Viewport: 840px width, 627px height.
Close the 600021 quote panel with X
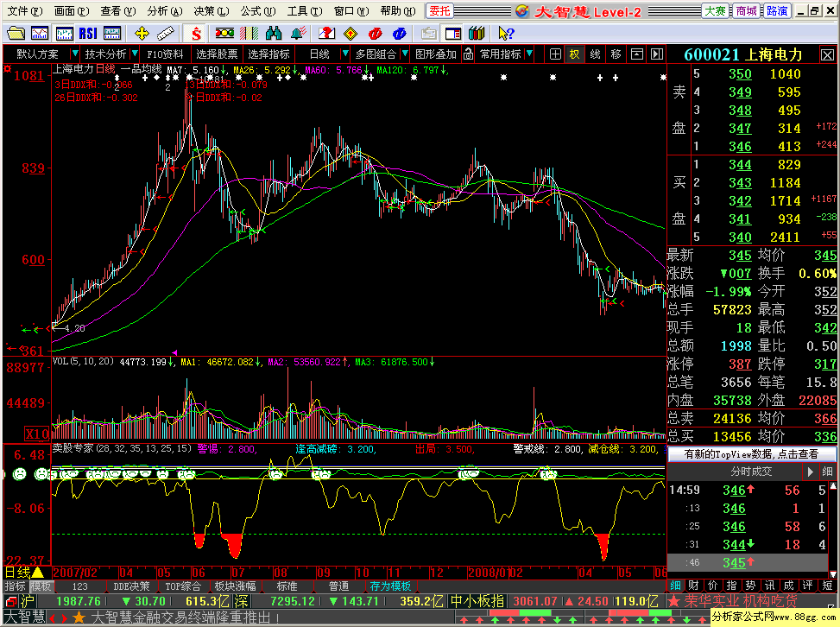[827, 54]
